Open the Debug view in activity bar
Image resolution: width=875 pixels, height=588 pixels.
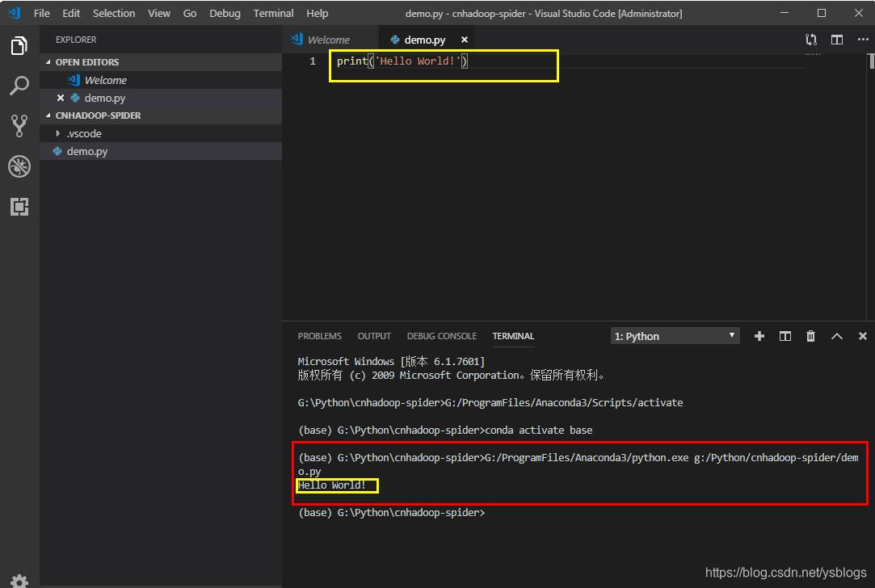pos(19,166)
